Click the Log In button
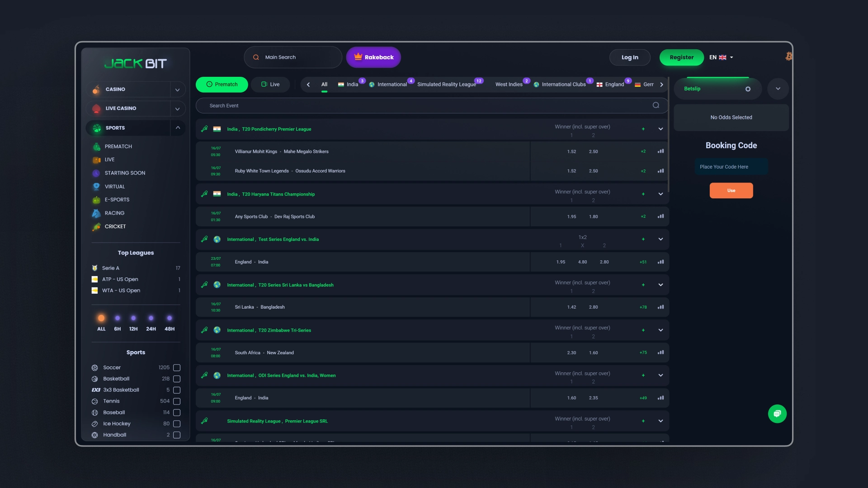Viewport: 868px width, 488px height. click(630, 57)
